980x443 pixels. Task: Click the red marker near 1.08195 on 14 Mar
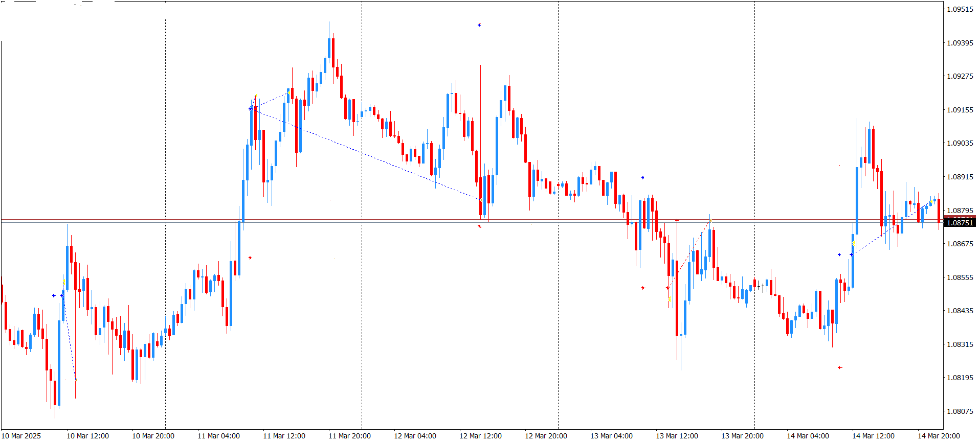point(839,367)
